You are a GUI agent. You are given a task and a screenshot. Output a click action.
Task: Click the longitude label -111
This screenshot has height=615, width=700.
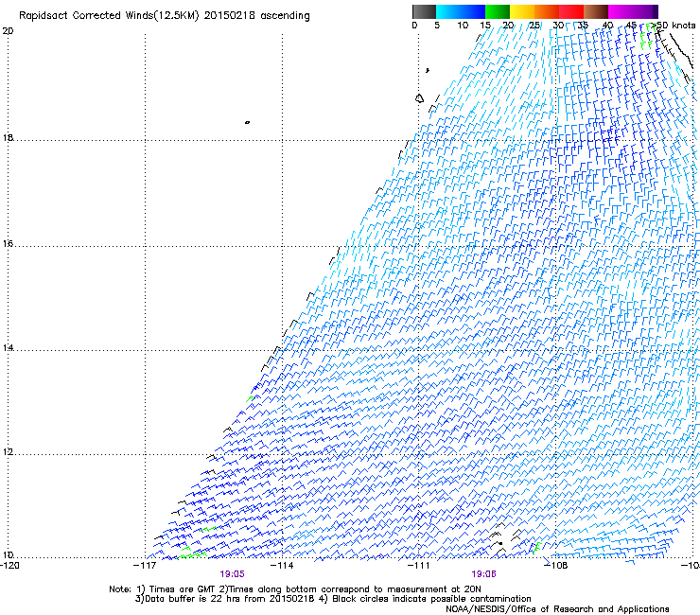click(x=419, y=566)
